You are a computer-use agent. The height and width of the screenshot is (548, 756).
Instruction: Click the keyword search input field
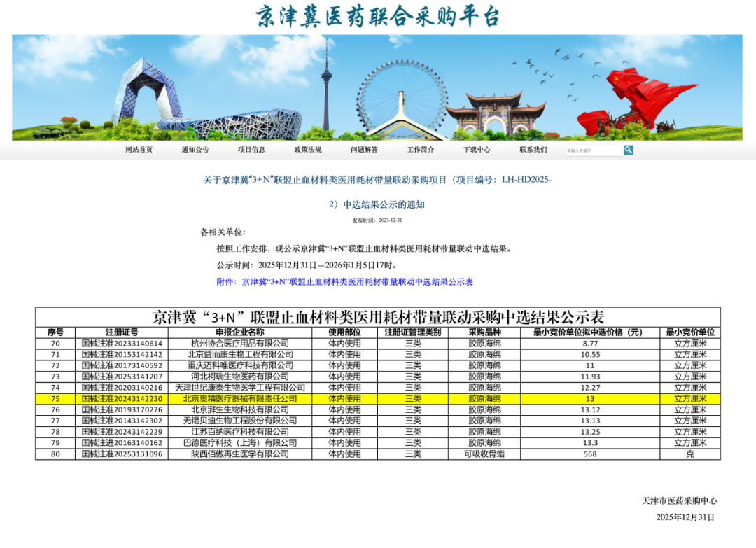pyautogui.click(x=594, y=150)
